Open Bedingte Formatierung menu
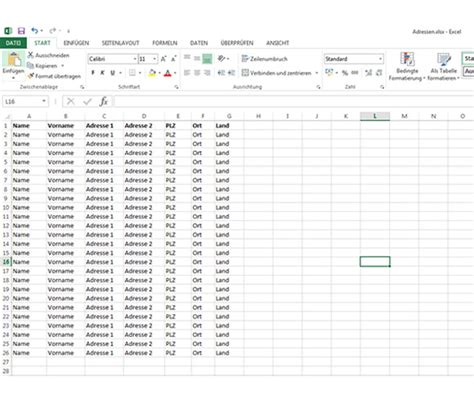 tap(407, 66)
